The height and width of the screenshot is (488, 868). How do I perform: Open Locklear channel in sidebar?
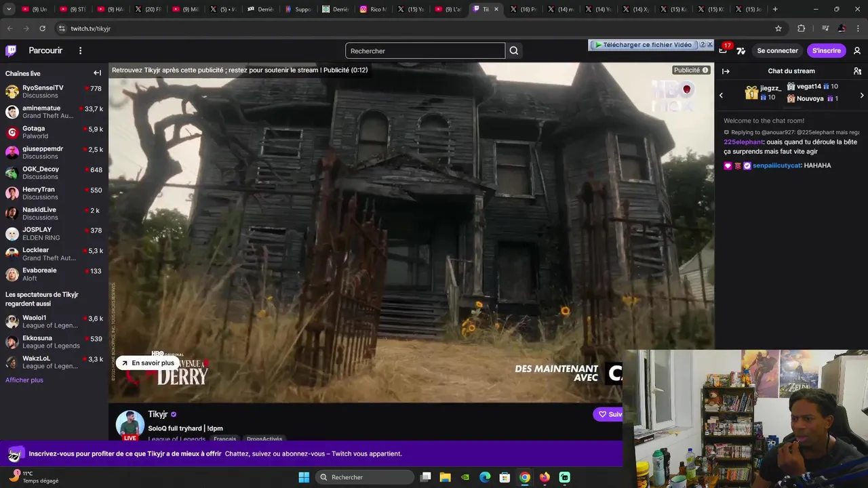[54, 254]
